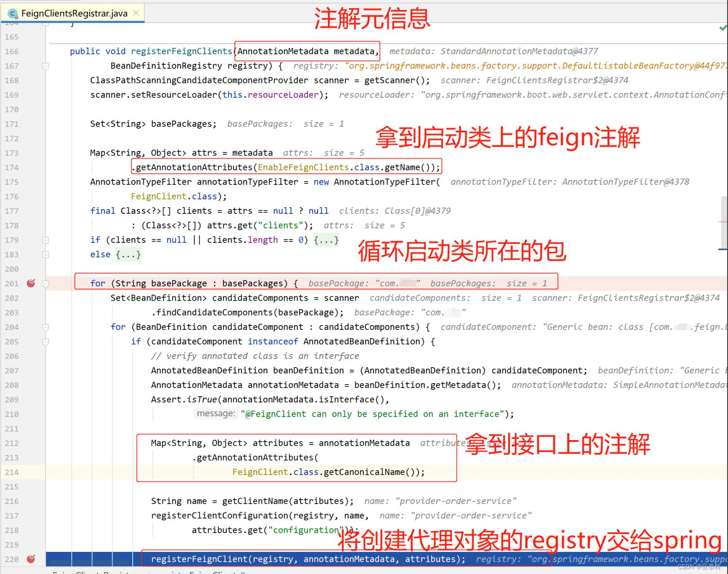Expand the folded block marker on line 179
Screen dimensions: 728x574
coord(46,240)
